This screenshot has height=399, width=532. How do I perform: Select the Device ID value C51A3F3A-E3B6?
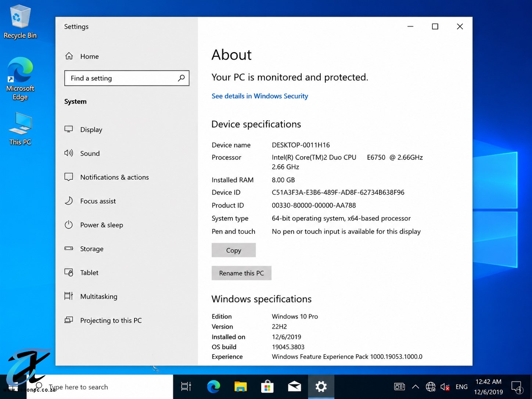338,193
